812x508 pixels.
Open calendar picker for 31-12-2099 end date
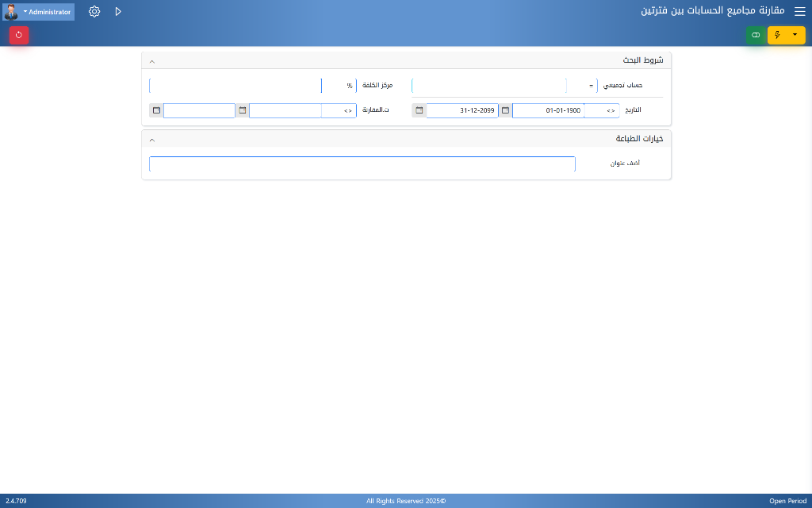pos(419,110)
